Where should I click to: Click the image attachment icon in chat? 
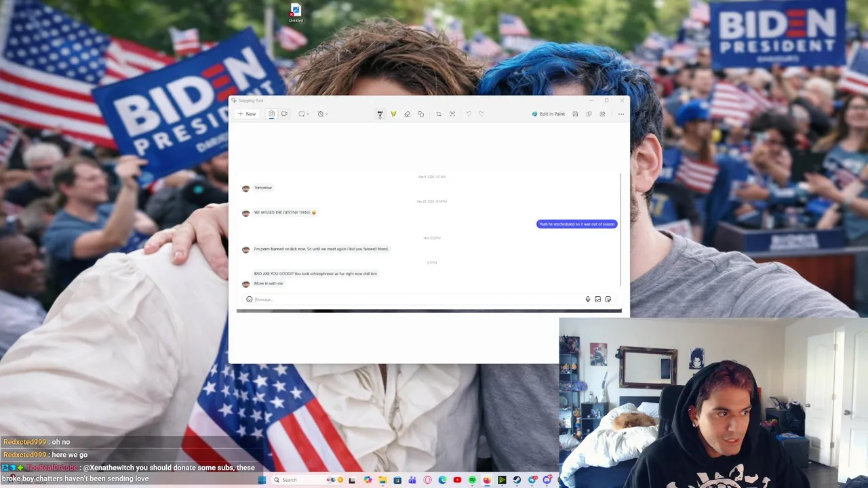point(597,299)
